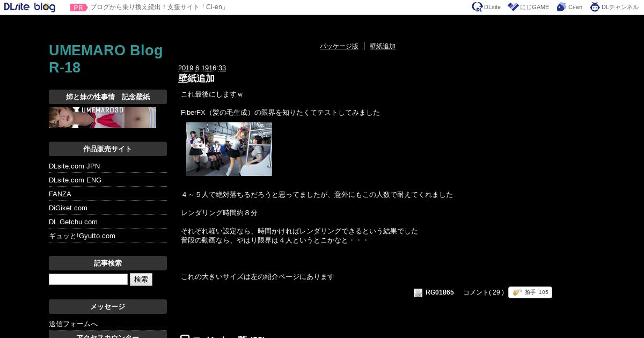Viewport: 644px width, 338px height.
Task: Click the 記事検索 section header
Action: pyautogui.click(x=108, y=263)
